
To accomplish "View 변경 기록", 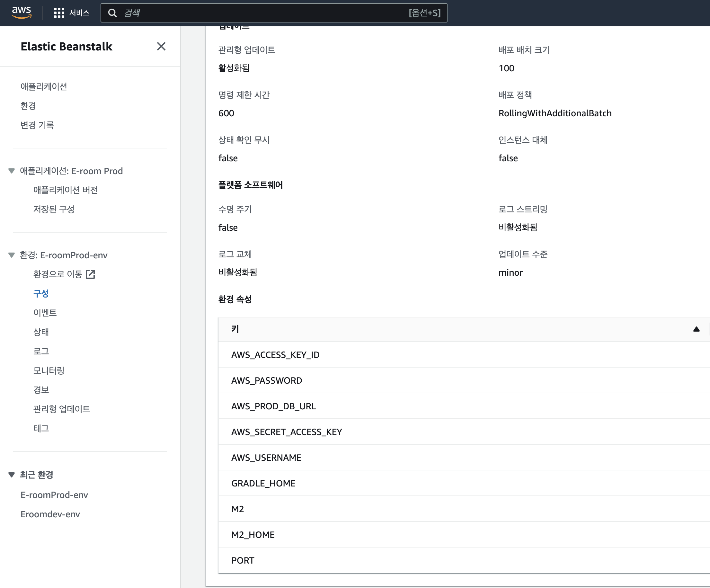I will click(x=37, y=125).
